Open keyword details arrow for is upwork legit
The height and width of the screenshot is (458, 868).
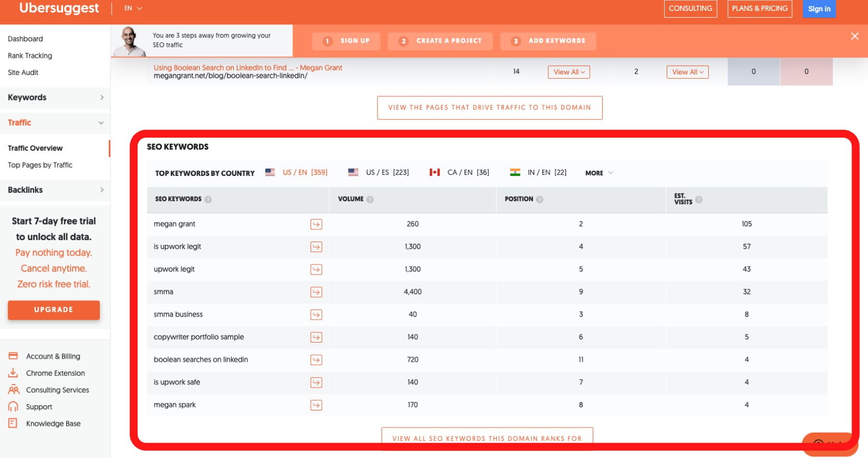[316, 247]
